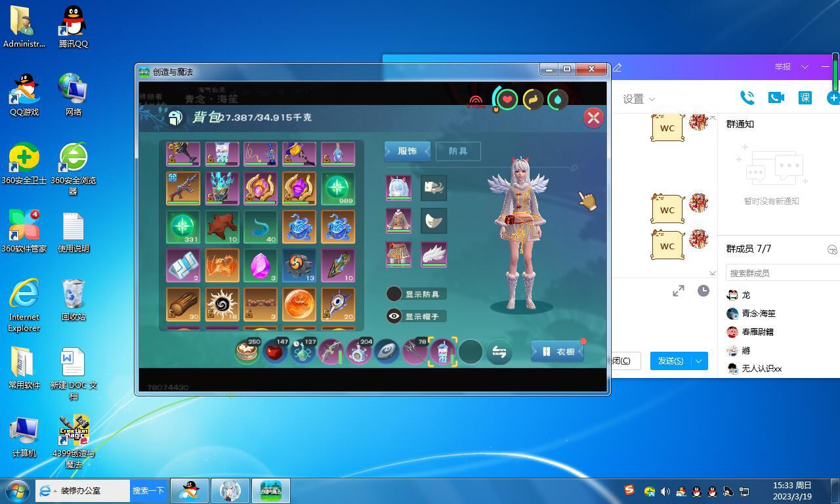Open 360安全卫士 desktop shortcut
Screen dimensions: 840x504
click(x=24, y=164)
